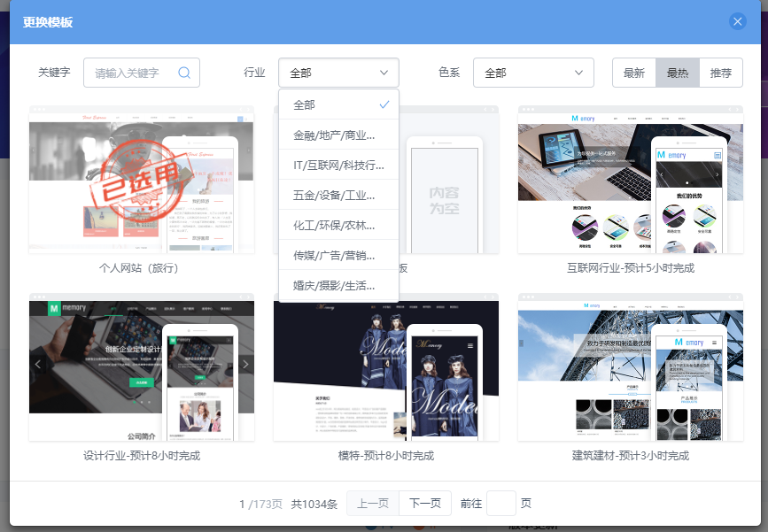Open the 色系 color scheme dropdown
768x532 pixels.
pos(533,73)
